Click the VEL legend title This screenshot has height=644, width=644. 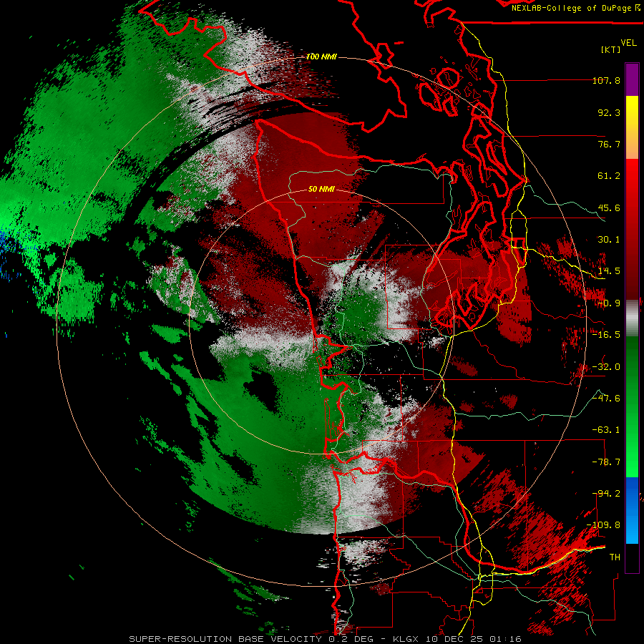(628, 42)
